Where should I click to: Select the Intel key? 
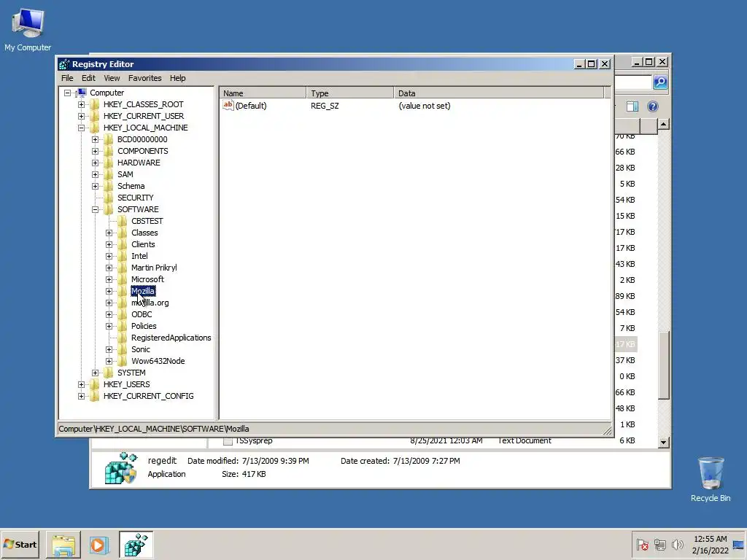coord(139,256)
